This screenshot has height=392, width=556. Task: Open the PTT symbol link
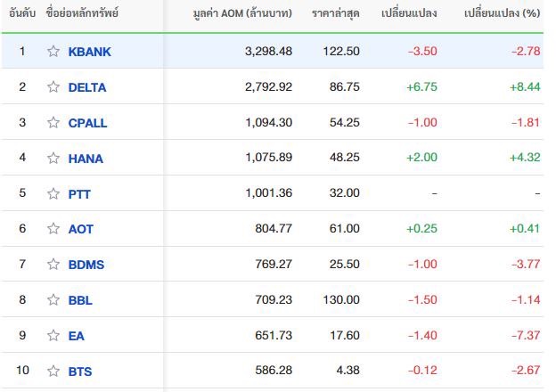coord(79,194)
